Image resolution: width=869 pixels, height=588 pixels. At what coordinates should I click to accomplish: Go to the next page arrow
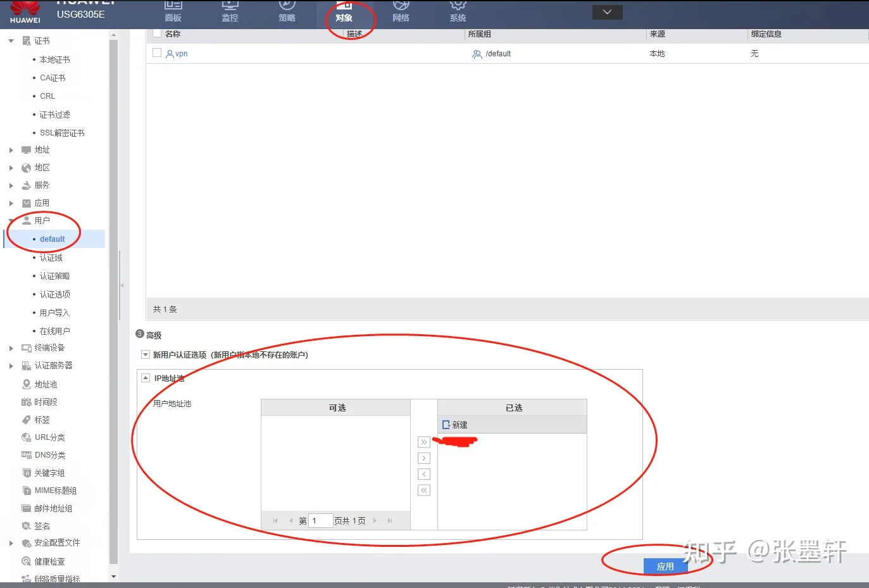(x=375, y=520)
